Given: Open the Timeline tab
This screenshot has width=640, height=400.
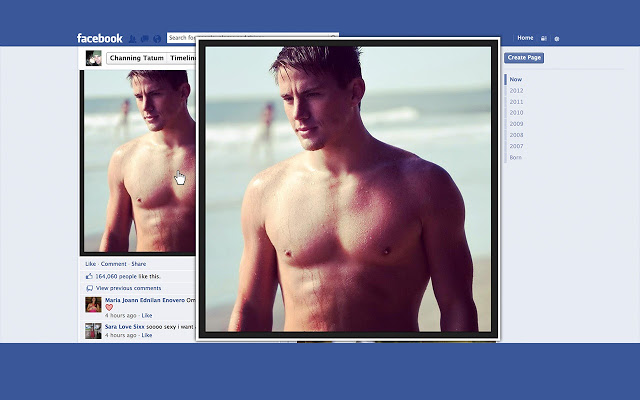Looking at the screenshot, I should tap(182, 58).
